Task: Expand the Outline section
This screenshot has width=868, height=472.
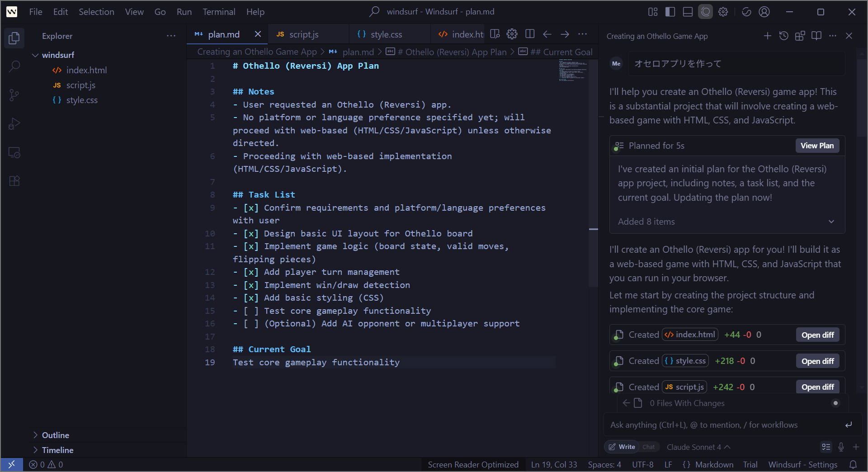Action: (x=108, y=435)
